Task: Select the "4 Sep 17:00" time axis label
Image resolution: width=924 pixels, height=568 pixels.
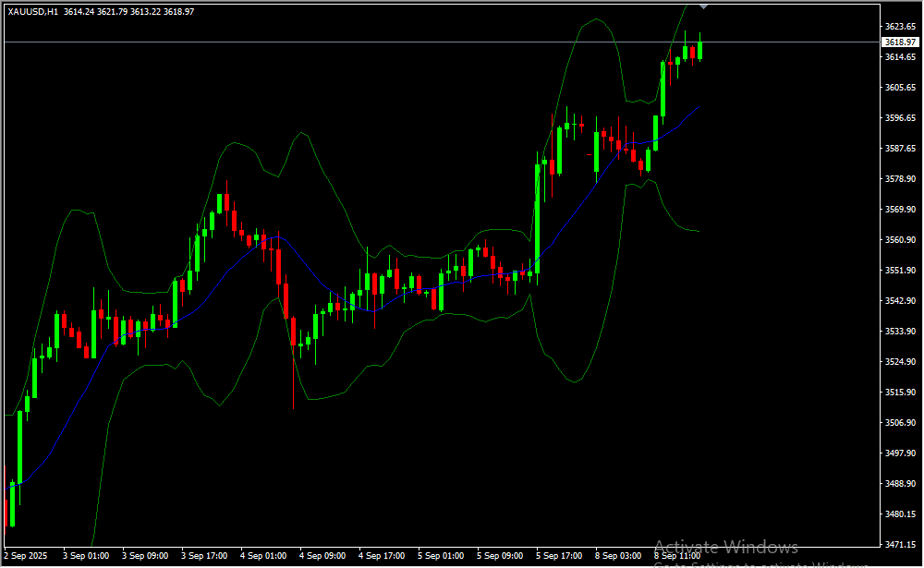Action: pos(382,556)
